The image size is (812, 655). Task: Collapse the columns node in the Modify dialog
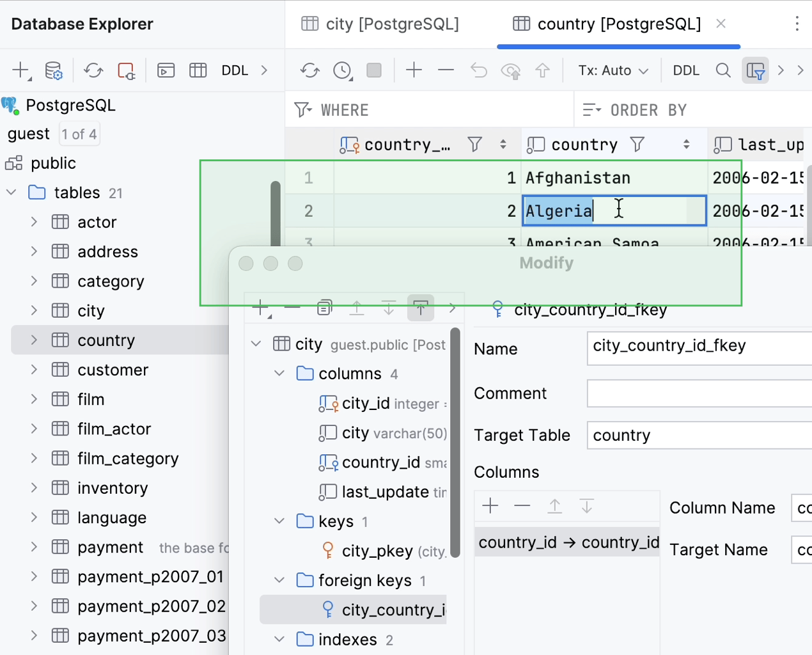click(278, 373)
